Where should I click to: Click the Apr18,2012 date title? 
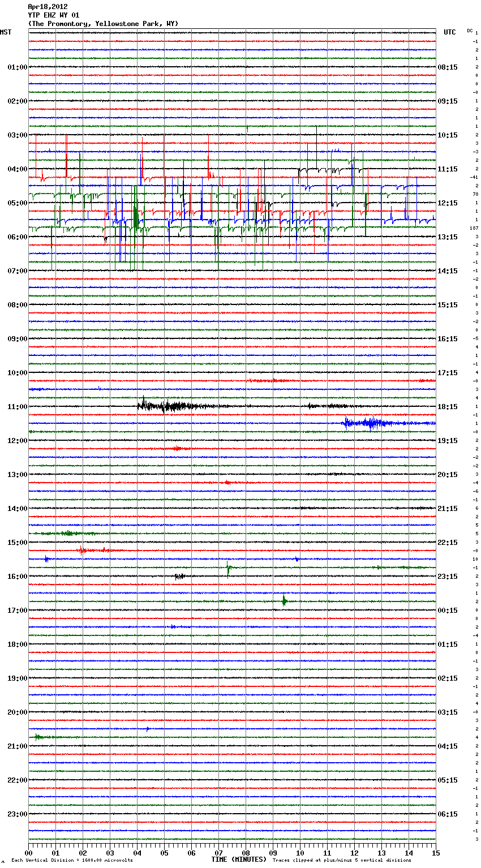pos(48,7)
